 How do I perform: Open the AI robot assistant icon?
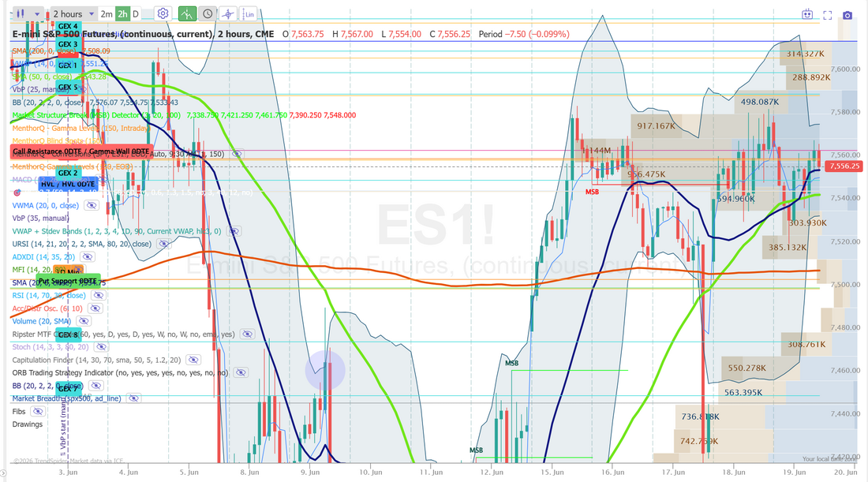[807, 15]
